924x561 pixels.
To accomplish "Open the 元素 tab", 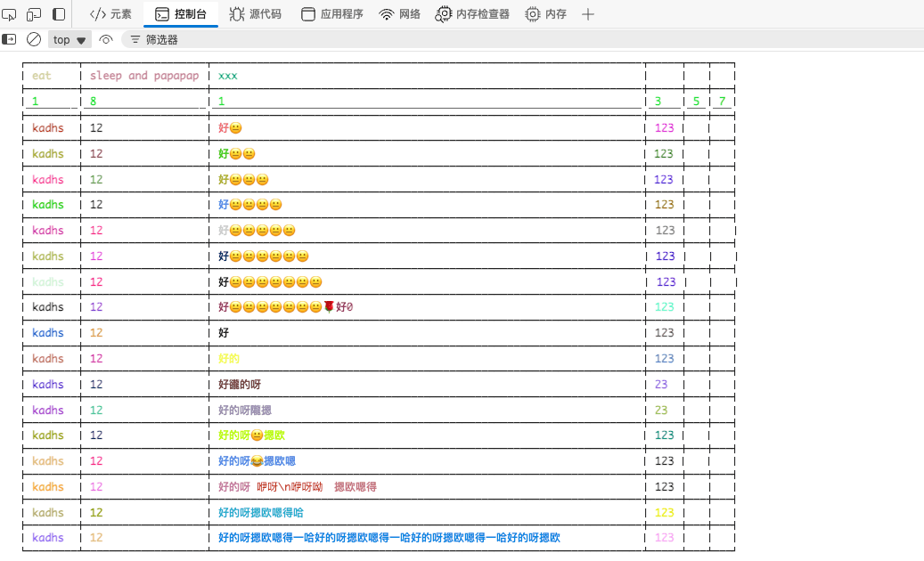I will 110,14.
